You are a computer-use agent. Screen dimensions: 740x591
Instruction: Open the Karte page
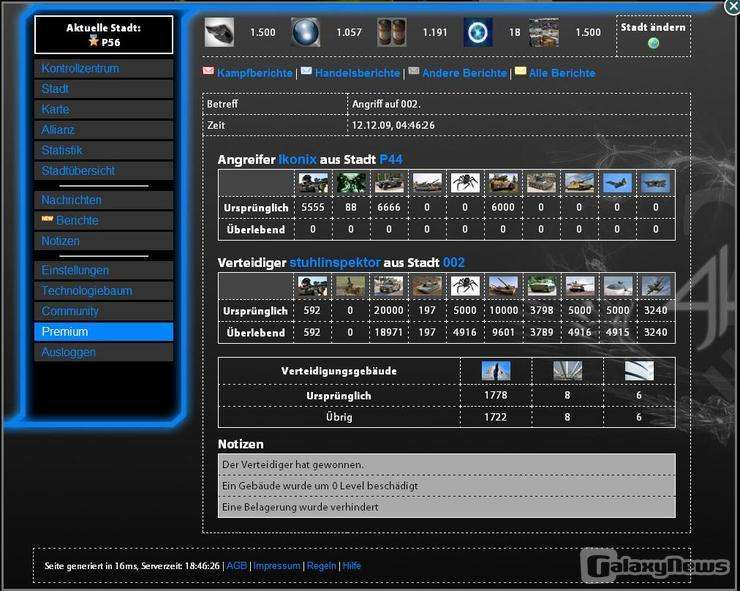(x=103, y=110)
